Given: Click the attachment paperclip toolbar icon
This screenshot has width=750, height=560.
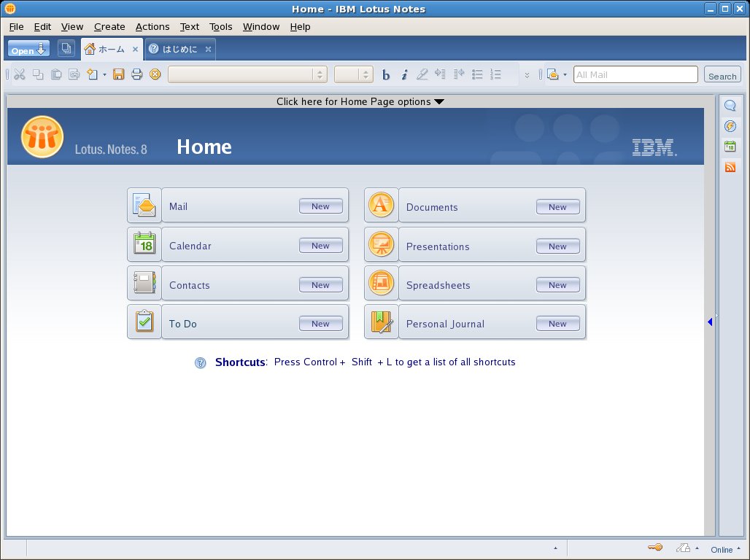Looking at the screenshot, I should pyautogui.click(x=74, y=74).
